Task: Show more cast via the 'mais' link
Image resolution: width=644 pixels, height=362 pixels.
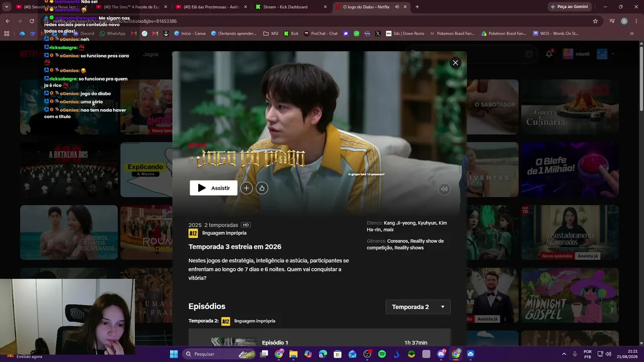Action: [388, 230]
